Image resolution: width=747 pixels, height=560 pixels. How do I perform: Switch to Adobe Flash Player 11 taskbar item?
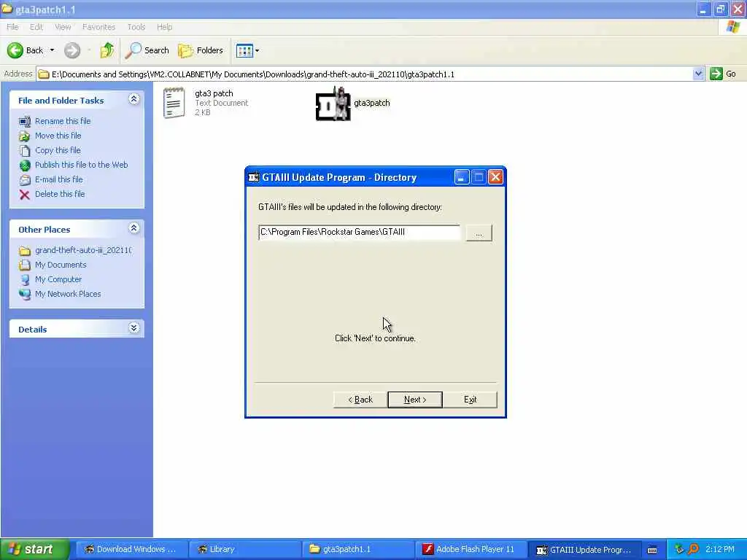(471, 549)
